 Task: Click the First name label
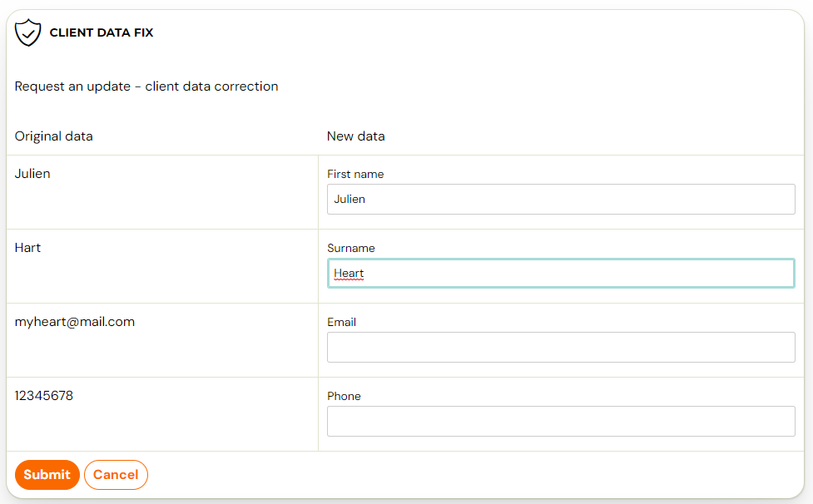click(355, 174)
